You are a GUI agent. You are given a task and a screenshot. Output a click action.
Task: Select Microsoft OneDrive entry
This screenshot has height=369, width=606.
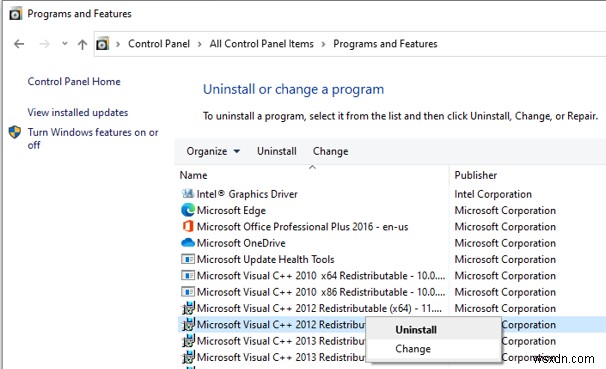(x=241, y=243)
